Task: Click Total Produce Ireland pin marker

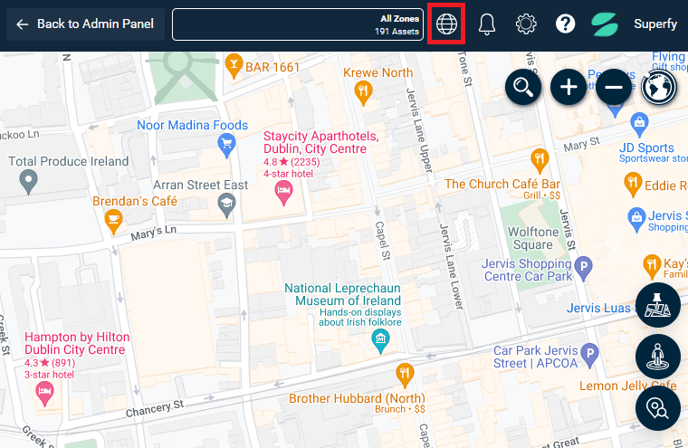Action: [x=29, y=182]
